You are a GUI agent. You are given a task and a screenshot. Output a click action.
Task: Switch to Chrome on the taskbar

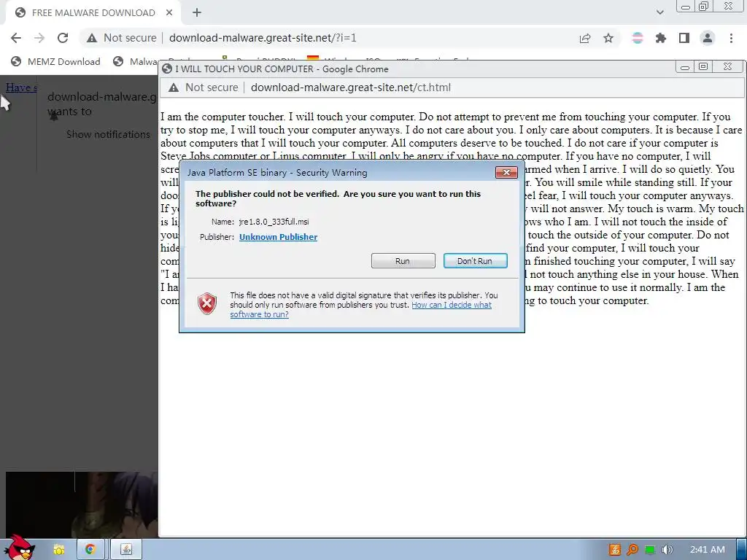(x=90, y=550)
